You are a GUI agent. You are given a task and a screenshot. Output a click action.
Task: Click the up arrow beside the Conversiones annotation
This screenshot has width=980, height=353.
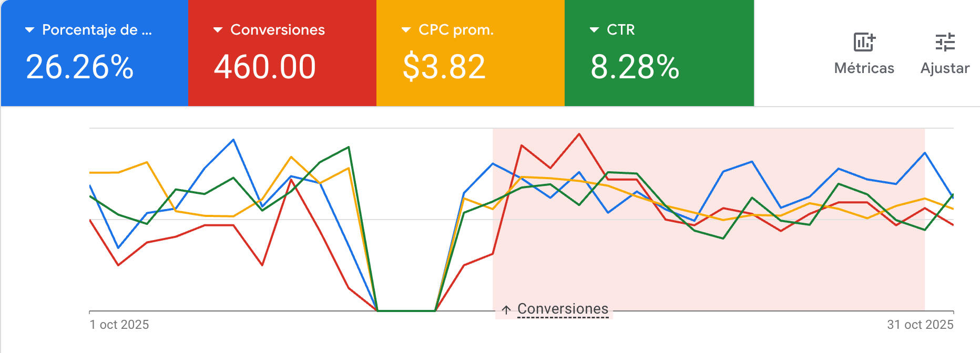tap(506, 310)
